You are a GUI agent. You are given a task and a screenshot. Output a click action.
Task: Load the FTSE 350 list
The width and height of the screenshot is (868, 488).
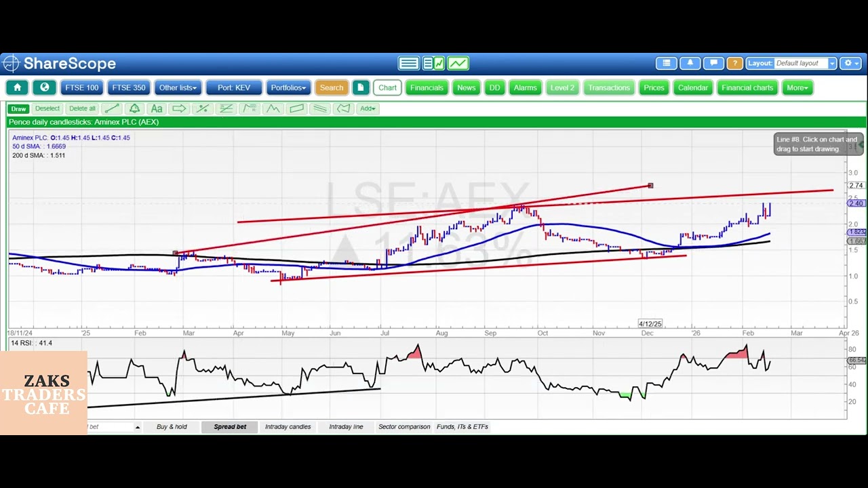[129, 87]
